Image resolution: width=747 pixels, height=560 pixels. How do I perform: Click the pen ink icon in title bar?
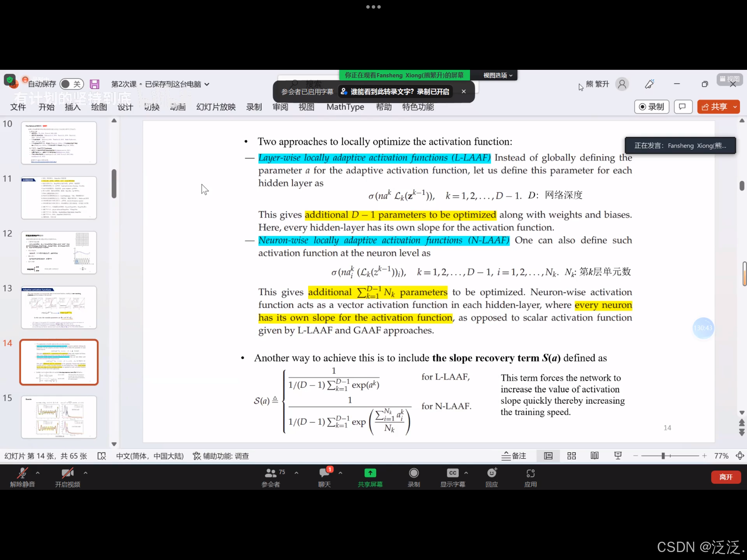click(x=649, y=84)
